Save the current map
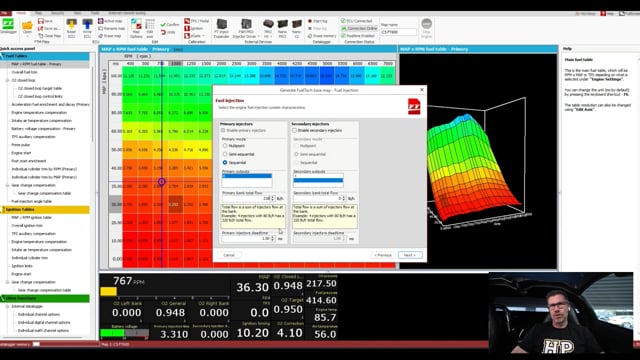Image resolution: width=640 pixels, height=360 pixels. coord(46,21)
